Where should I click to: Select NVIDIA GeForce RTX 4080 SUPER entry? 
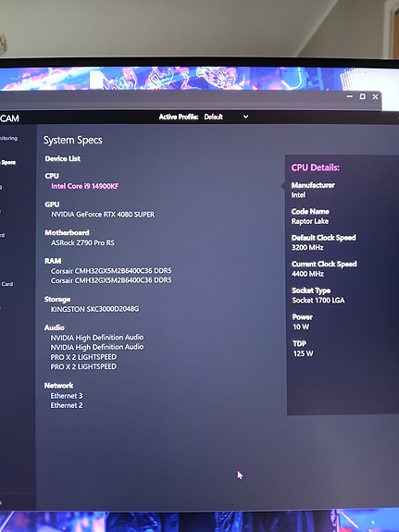click(103, 215)
